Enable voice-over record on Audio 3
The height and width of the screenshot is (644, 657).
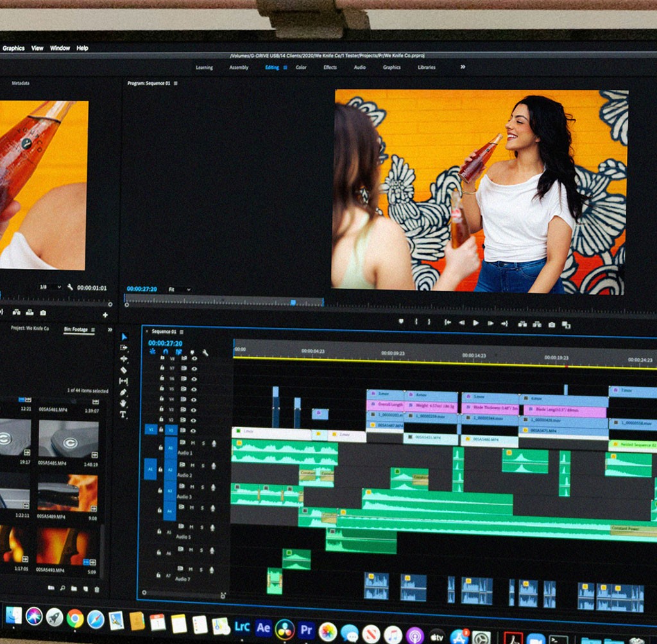[213, 487]
